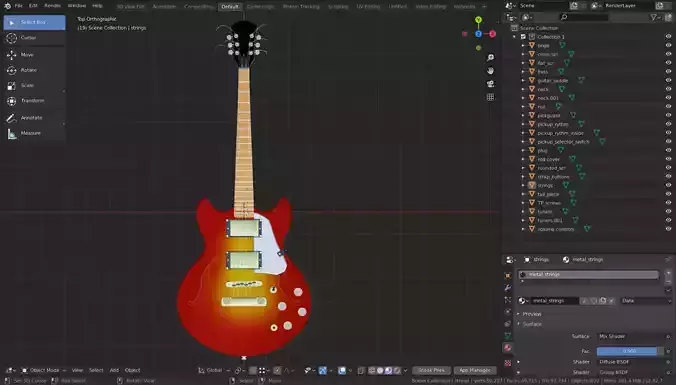Open the Data link dropdown
Screen dimensions: 676x385
click(646, 300)
